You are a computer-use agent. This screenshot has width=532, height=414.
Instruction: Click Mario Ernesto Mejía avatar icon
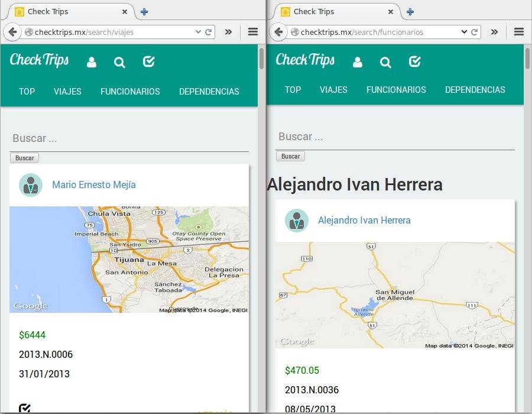click(x=31, y=185)
